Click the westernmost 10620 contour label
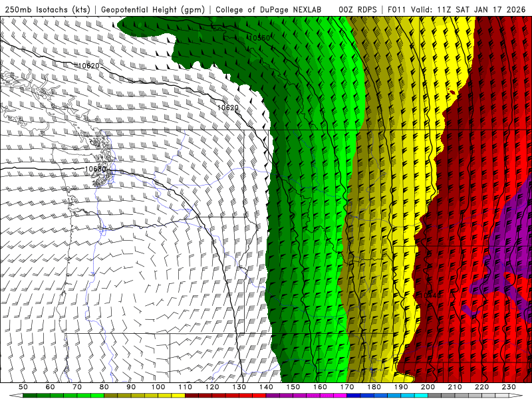 coord(88,65)
